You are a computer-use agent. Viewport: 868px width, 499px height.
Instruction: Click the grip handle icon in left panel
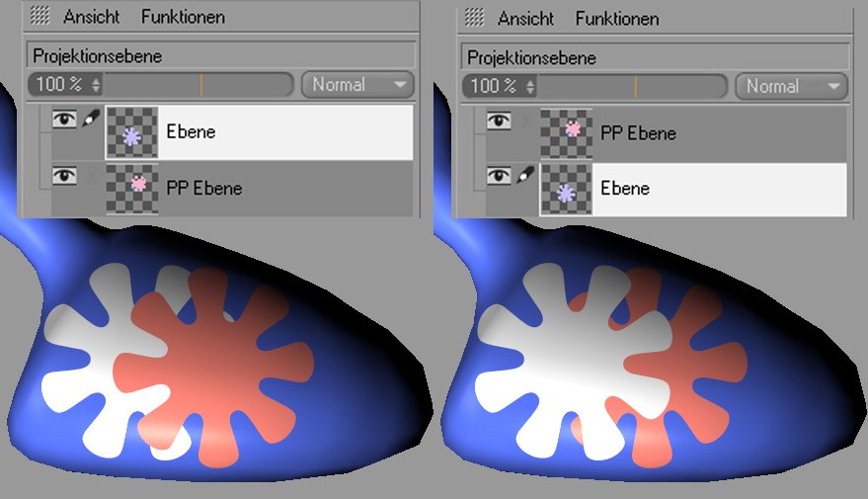click(x=39, y=16)
